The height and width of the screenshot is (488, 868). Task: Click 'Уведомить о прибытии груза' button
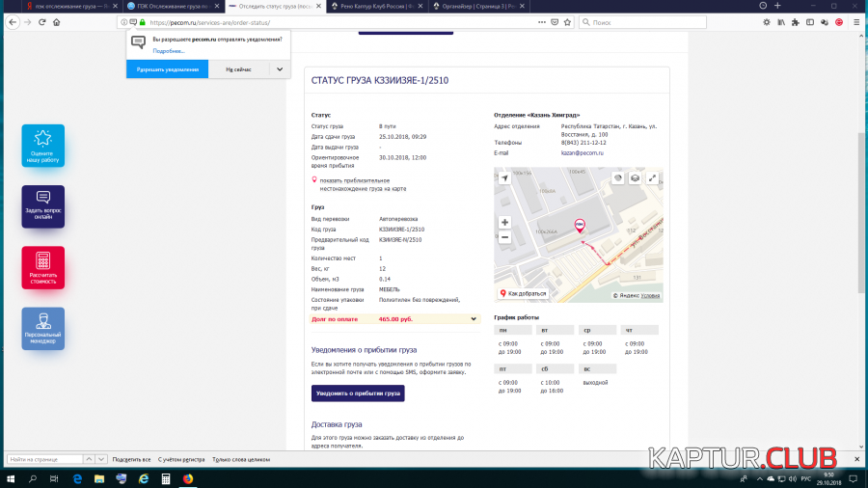[x=358, y=393]
